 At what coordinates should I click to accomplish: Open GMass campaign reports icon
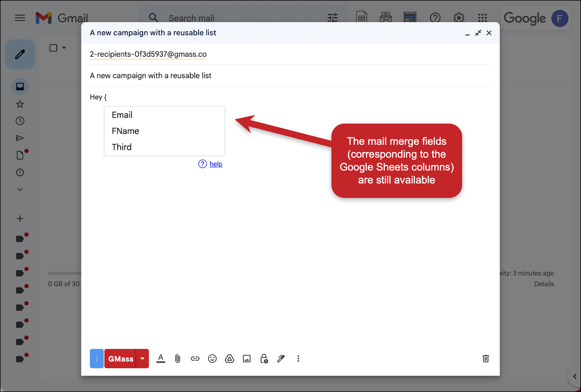410,17
